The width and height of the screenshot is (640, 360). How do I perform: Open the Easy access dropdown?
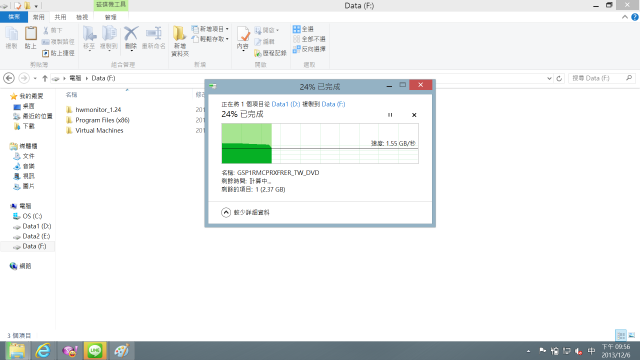210,39
